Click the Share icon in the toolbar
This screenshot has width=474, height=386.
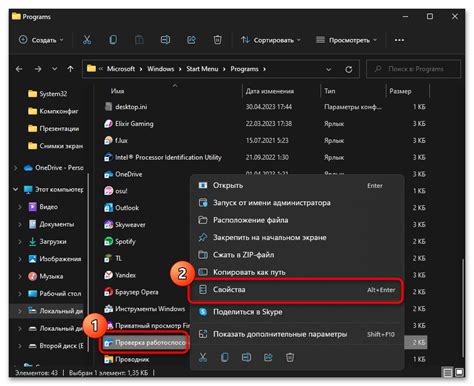coord(191,40)
